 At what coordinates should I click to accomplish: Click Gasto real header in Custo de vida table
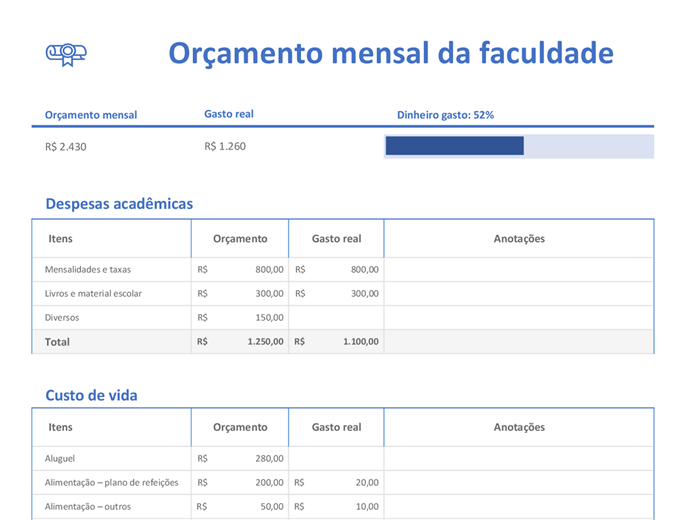point(336,427)
